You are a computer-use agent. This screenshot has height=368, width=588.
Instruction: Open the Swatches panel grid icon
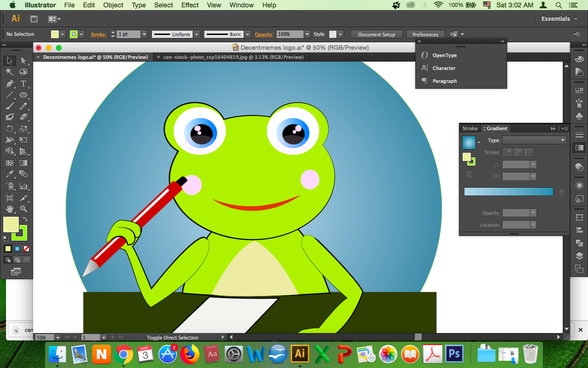(x=579, y=91)
